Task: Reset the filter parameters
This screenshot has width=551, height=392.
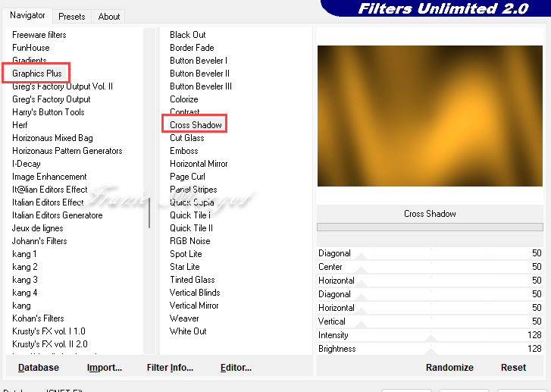Action: [513, 368]
